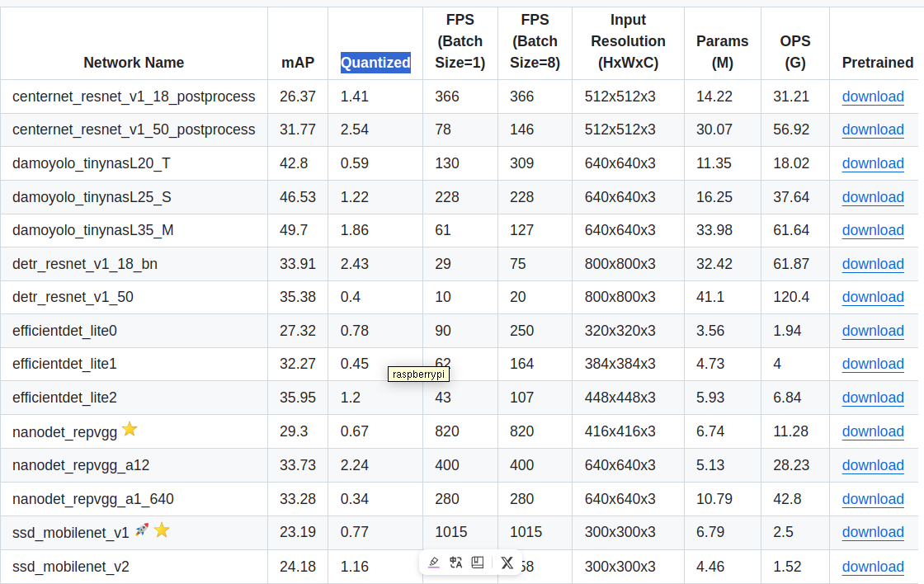Download ssd_mobilenet_v2 pretrained model
This screenshot has width=924, height=584.
873,567
